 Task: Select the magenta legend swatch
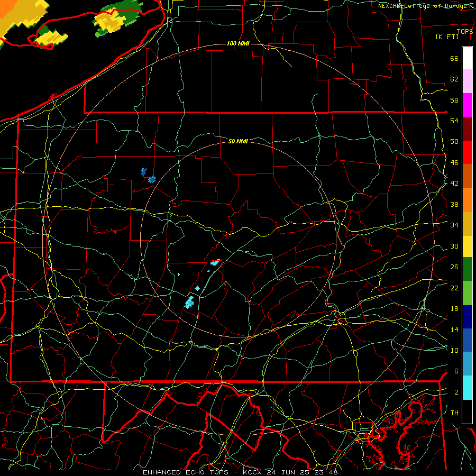[x=467, y=105]
